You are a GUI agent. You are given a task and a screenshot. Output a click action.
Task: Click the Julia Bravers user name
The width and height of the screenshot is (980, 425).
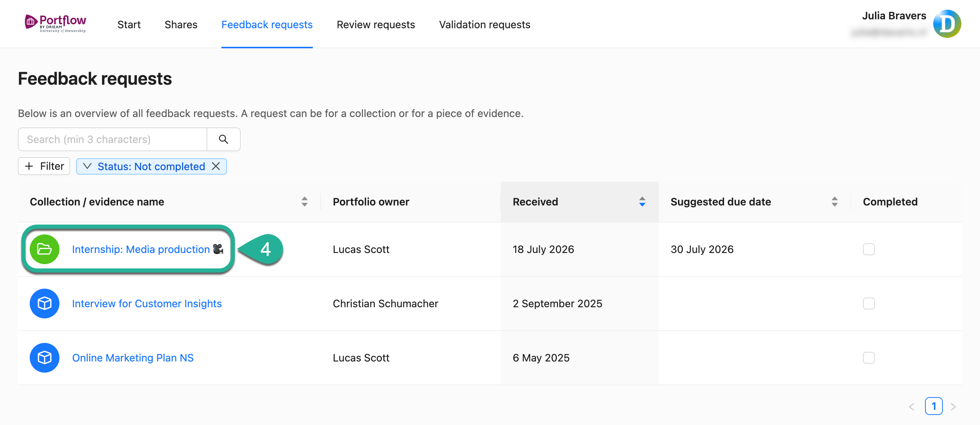(x=894, y=16)
